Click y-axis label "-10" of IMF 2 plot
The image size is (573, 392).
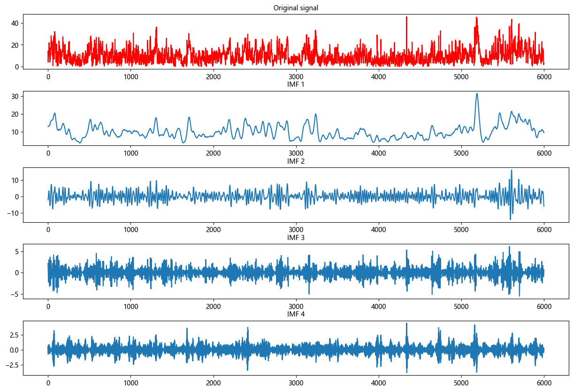(x=12, y=213)
